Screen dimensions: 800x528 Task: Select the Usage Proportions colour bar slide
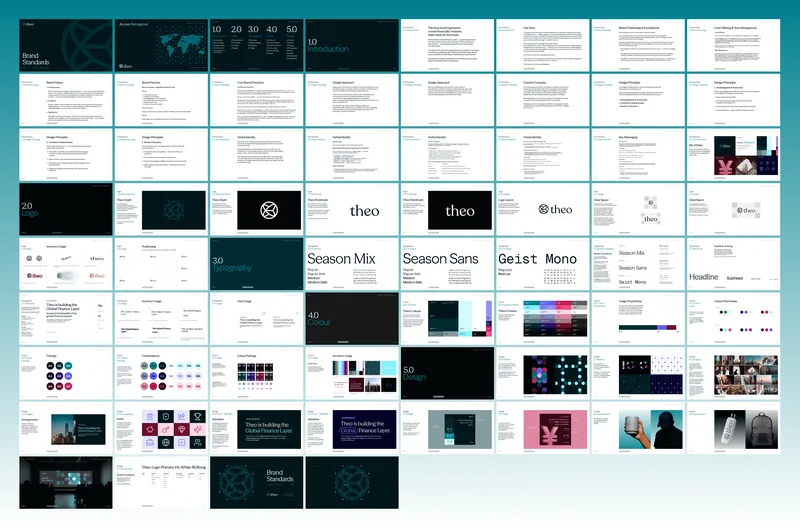click(638, 319)
